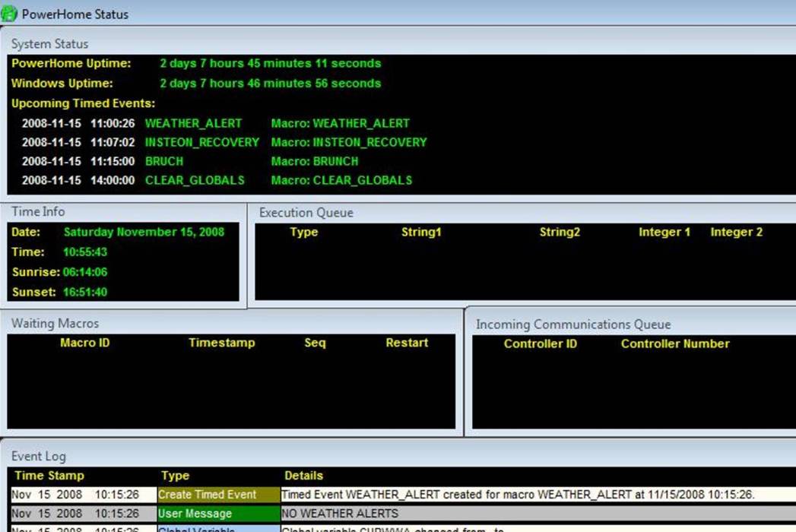
Task: Select the uptime value ending in 11 seconds
Action: click(x=271, y=63)
